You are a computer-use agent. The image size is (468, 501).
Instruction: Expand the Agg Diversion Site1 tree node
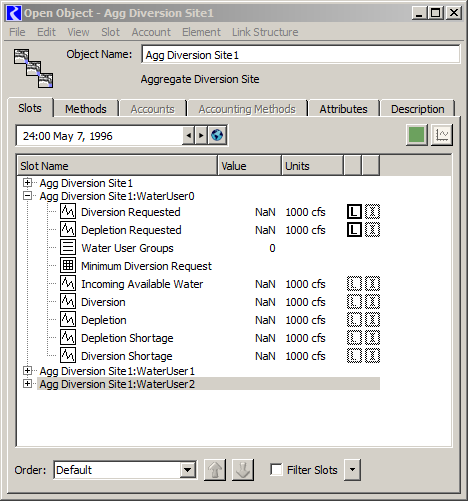[28, 183]
